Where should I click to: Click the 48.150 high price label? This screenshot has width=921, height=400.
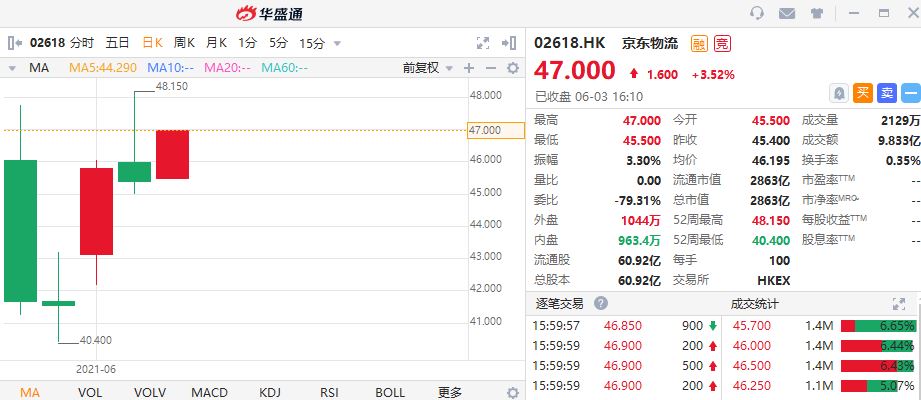(172, 86)
